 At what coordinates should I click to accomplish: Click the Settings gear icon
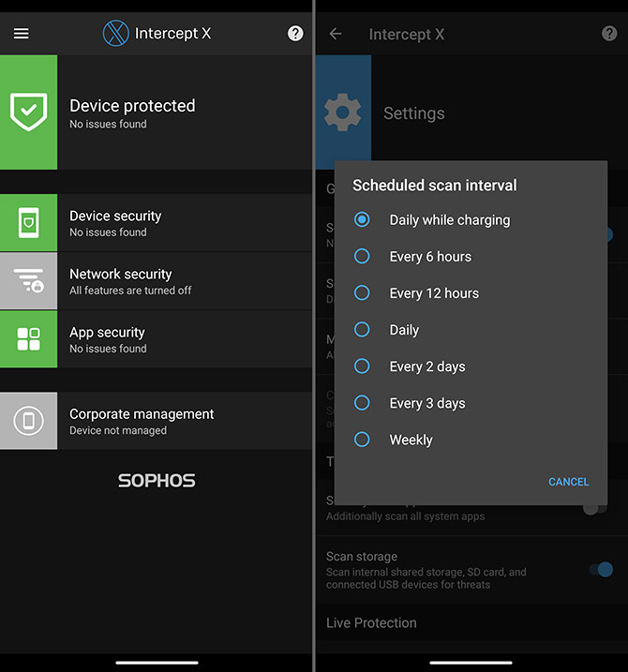point(343,112)
